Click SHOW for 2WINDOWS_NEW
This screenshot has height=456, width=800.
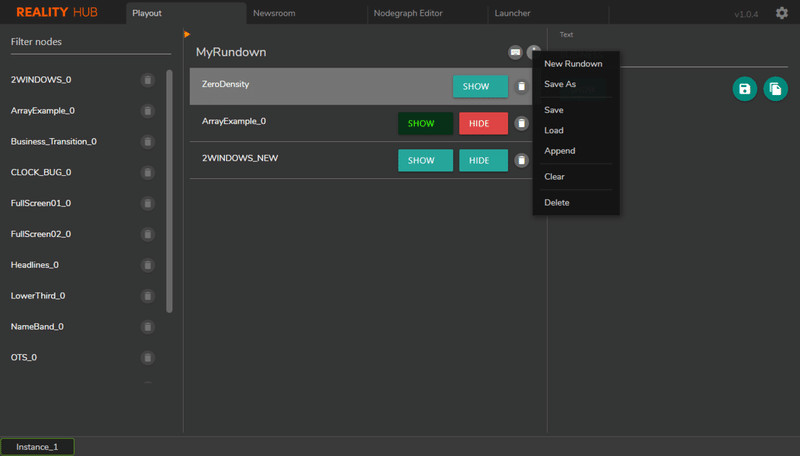point(425,160)
